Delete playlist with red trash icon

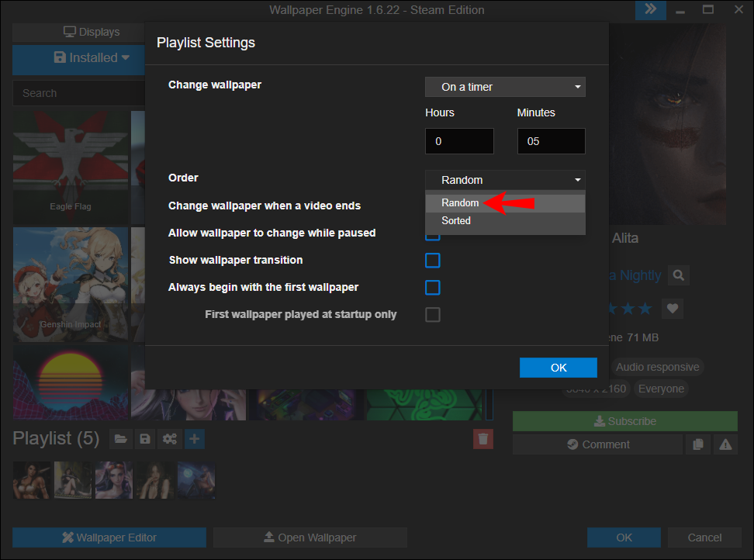tap(482, 439)
